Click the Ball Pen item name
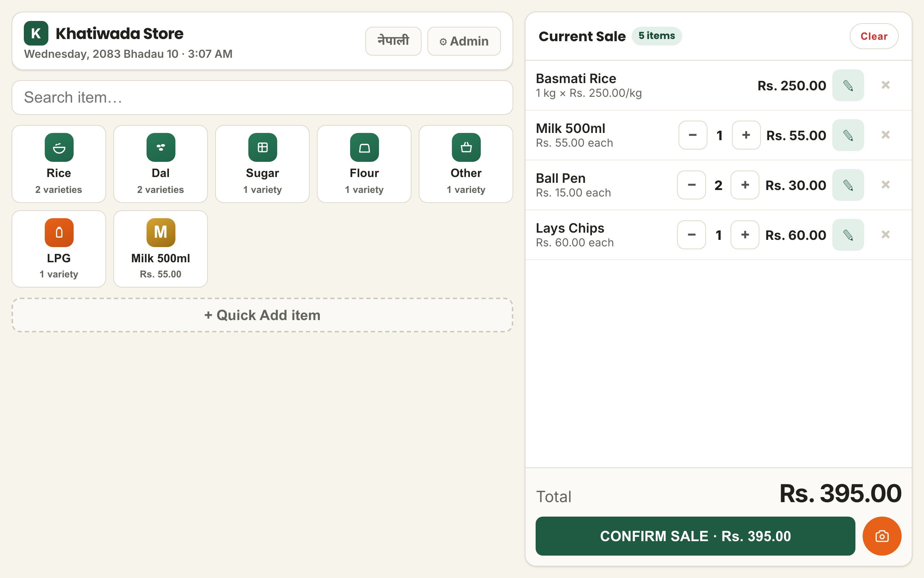The image size is (924, 578). [x=561, y=178]
